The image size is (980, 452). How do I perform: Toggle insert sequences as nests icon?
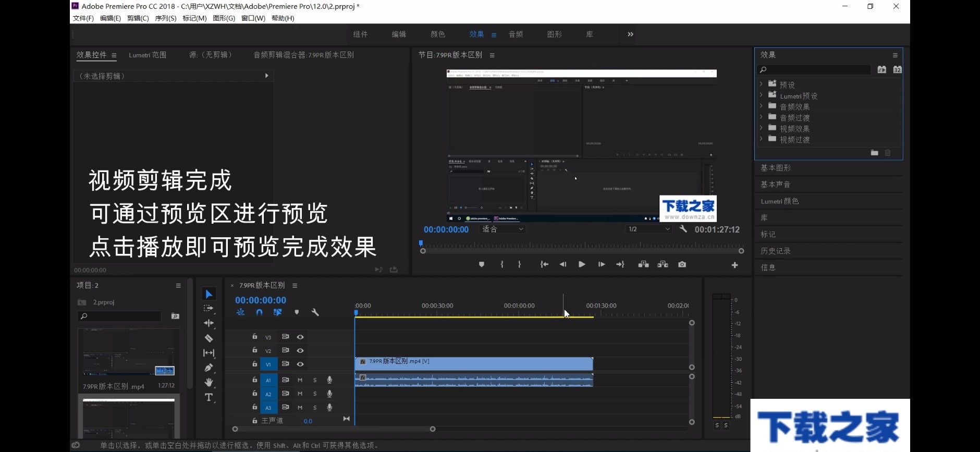(240, 312)
